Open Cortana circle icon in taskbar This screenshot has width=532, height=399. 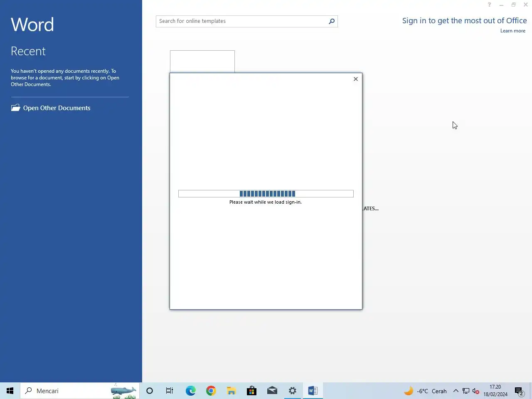click(150, 391)
